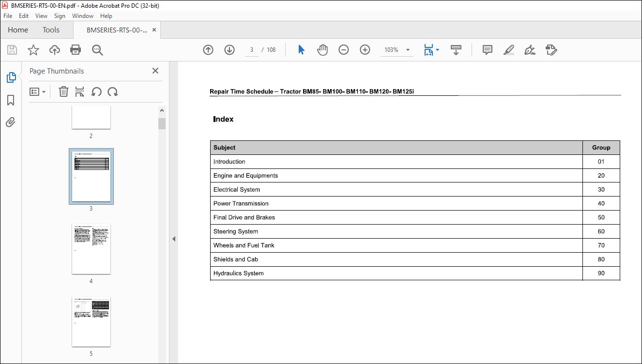Delete selected page with trash icon
This screenshot has height=364, width=642.
click(x=63, y=91)
